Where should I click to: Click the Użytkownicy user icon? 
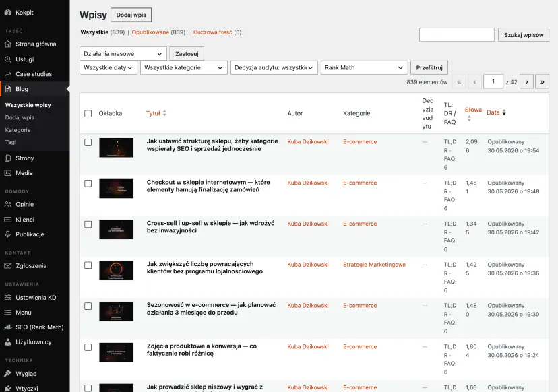click(8, 342)
